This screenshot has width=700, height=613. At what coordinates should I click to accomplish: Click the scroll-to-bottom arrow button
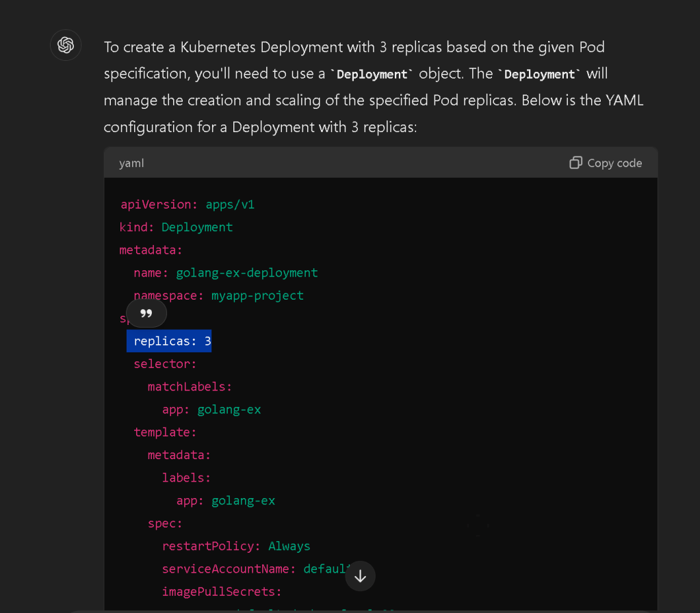(x=361, y=576)
